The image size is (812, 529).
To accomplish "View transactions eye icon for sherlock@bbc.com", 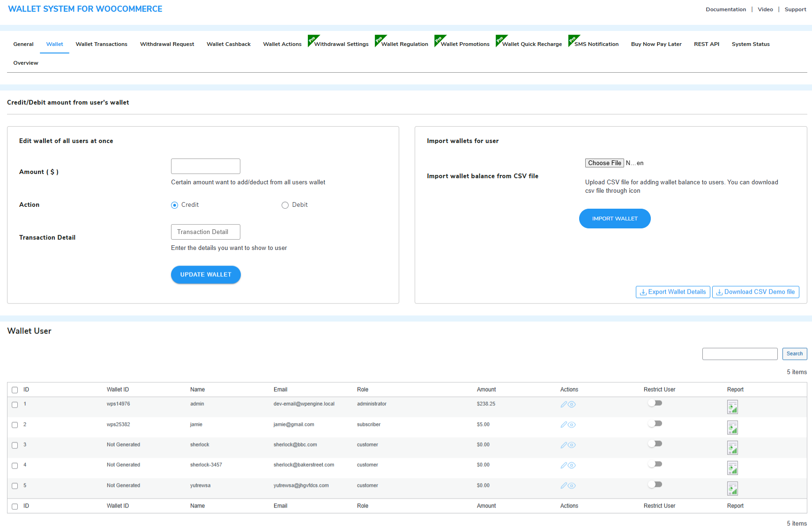I will click(x=572, y=445).
